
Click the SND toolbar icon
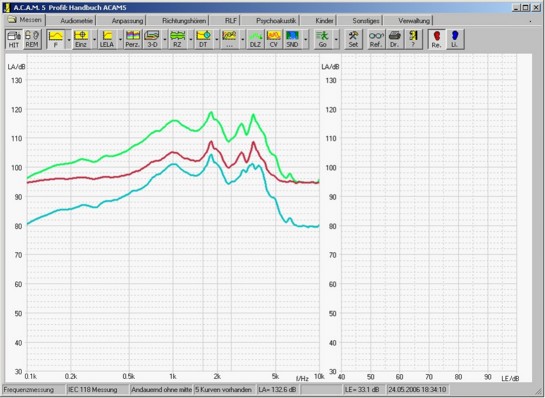point(292,39)
